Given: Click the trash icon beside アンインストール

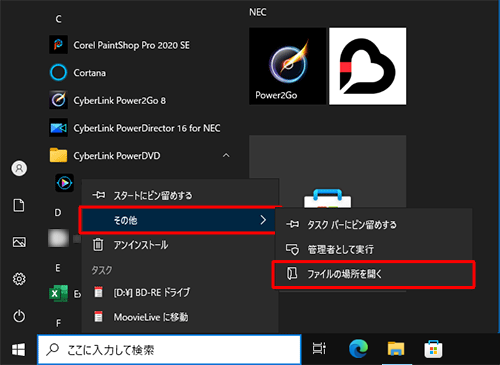Looking at the screenshot, I should [98, 245].
